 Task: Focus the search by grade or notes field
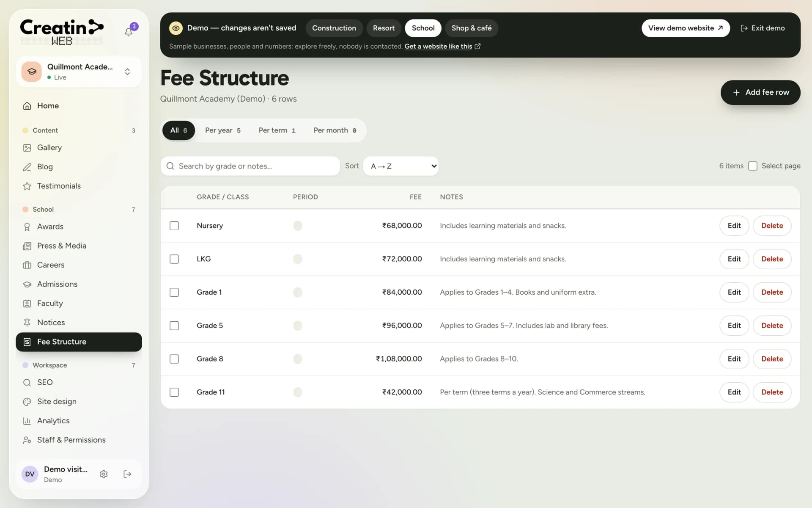[x=250, y=166]
